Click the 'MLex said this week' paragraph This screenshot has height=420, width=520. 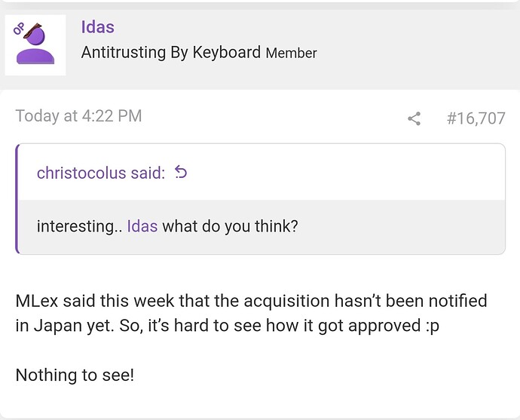point(251,313)
